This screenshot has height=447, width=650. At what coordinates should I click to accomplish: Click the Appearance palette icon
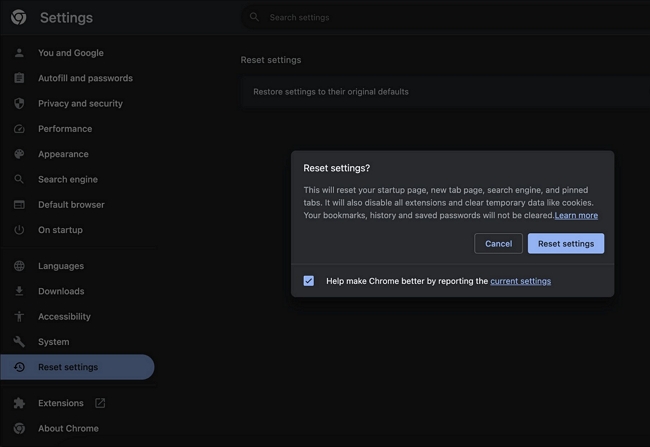tap(19, 154)
